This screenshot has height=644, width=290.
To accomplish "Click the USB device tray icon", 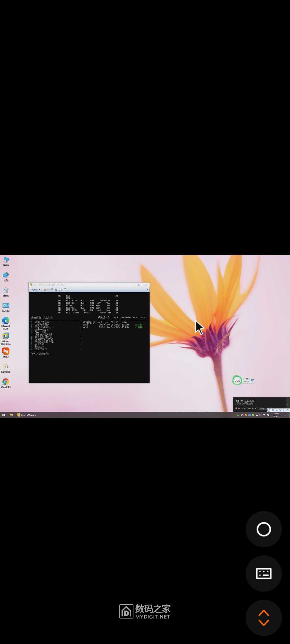I will (x=242, y=415).
